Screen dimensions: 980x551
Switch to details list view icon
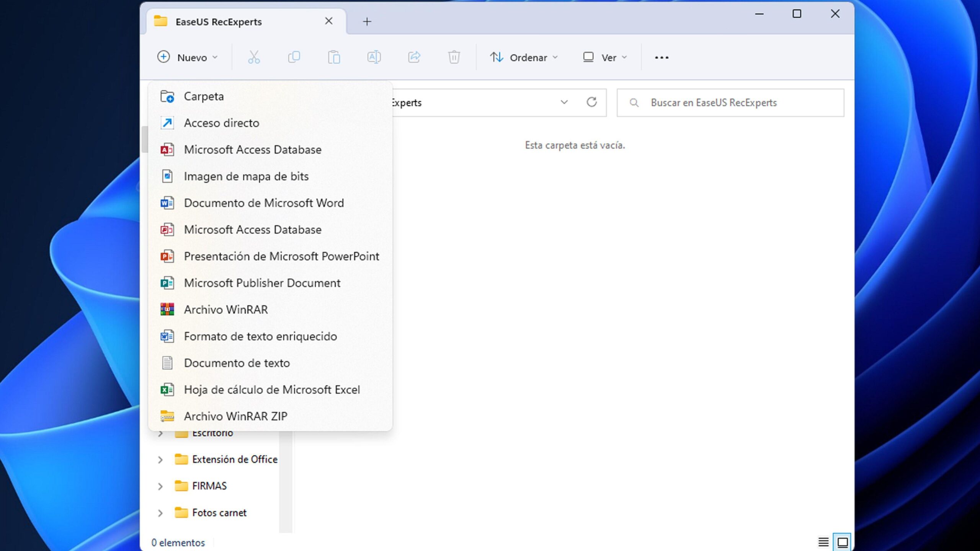coord(823,542)
